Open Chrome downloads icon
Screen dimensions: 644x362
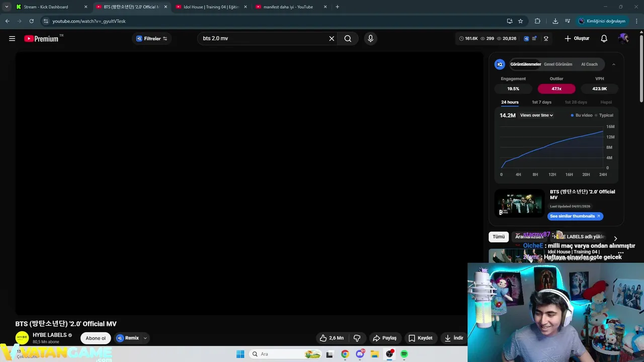click(555, 21)
